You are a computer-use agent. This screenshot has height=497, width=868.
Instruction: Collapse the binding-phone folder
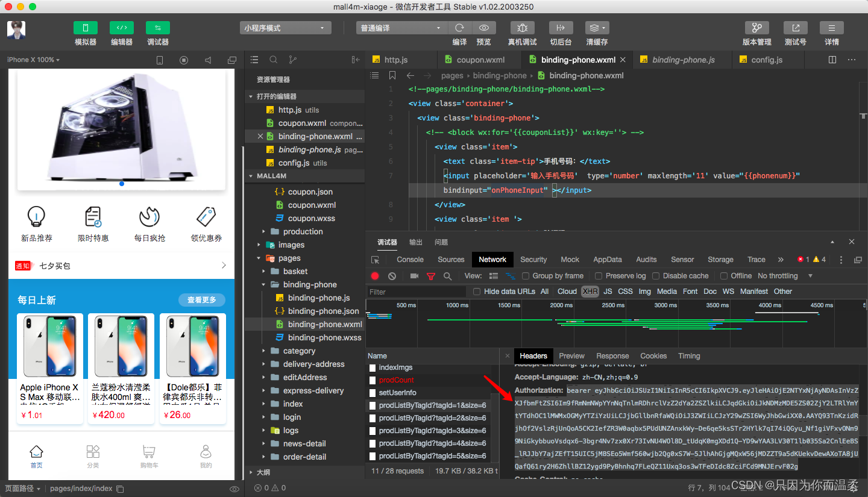click(x=263, y=285)
